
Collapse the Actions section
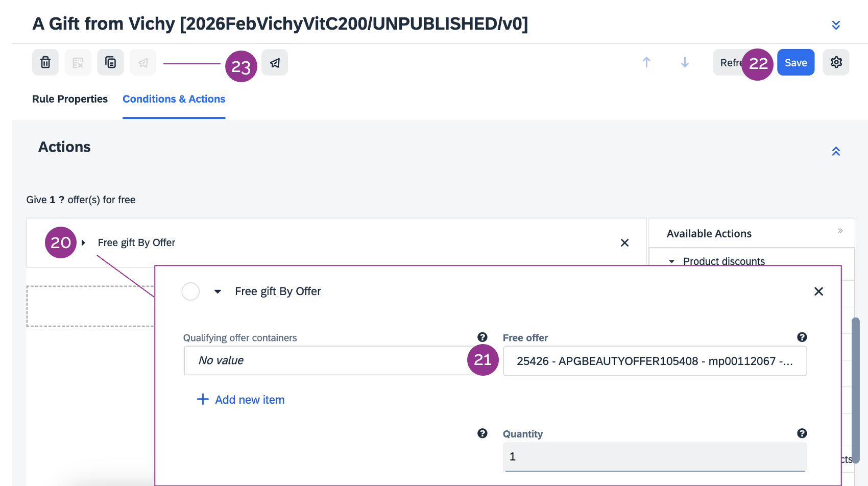point(836,151)
